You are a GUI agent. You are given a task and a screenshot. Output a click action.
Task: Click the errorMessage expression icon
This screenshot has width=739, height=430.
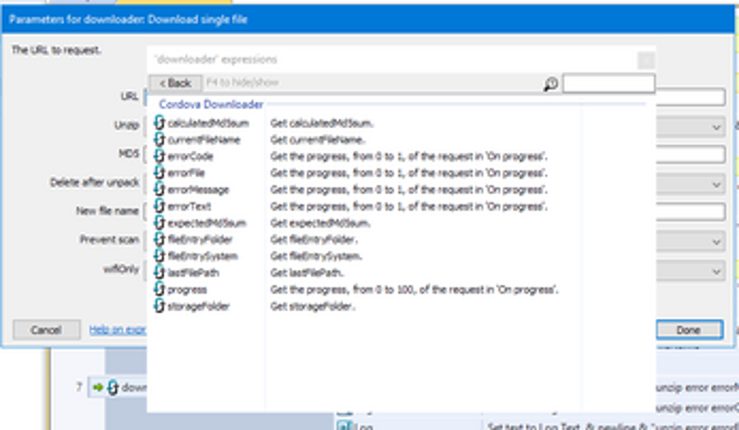[159, 190]
